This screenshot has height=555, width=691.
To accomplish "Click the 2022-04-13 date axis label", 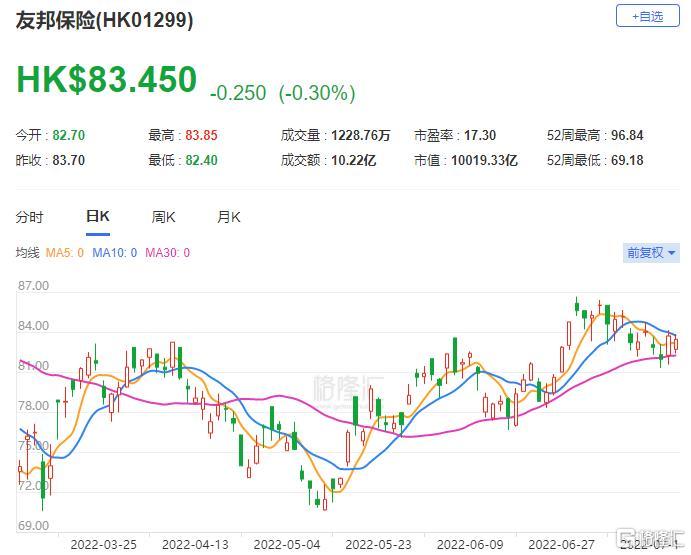I will (195, 545).
